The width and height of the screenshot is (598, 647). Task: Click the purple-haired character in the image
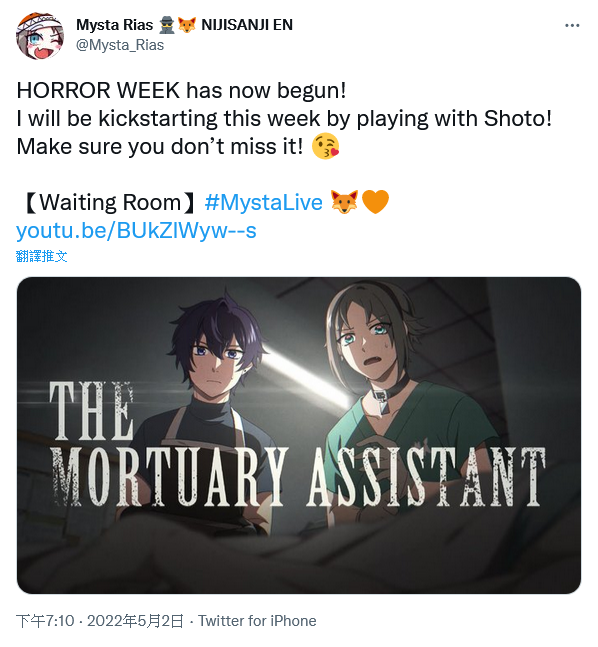click(x=217, y=371)
